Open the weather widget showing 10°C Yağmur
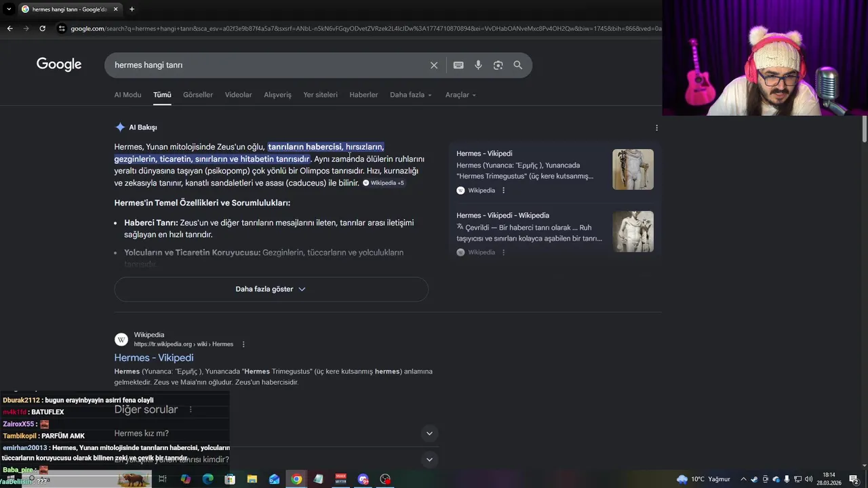This screenshot has height=488, width=868. pyautogui.click(x=703, y=479)
